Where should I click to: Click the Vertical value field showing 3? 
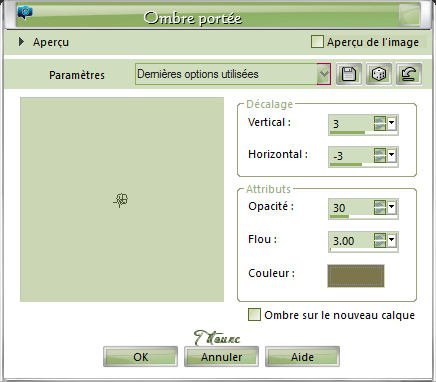351,123
